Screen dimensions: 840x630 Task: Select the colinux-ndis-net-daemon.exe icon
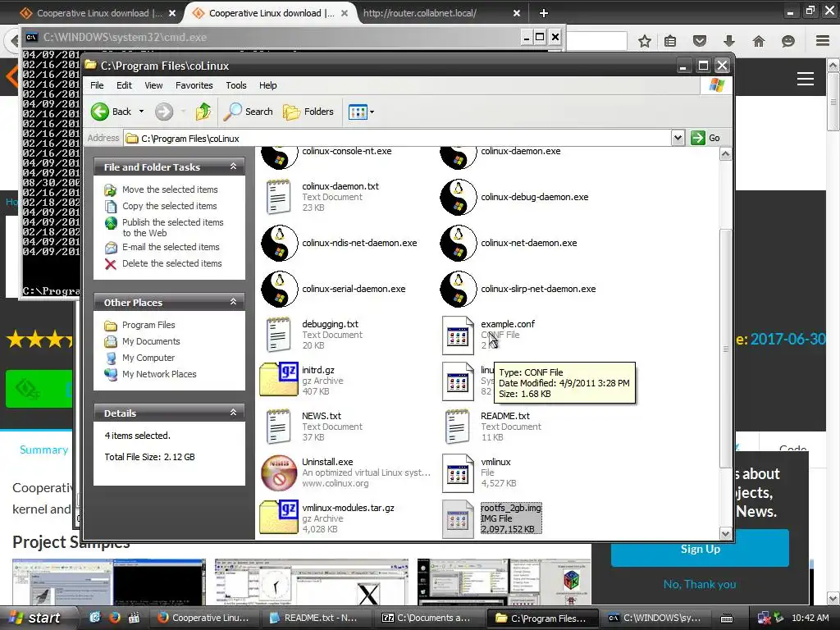pyautogui.click(x=279, y=243)
